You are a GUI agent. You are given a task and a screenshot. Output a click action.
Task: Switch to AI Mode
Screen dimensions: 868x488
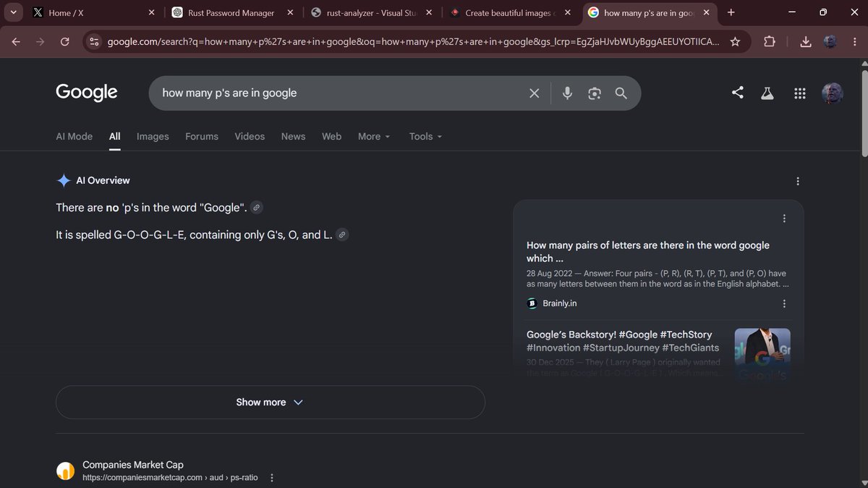74,136
